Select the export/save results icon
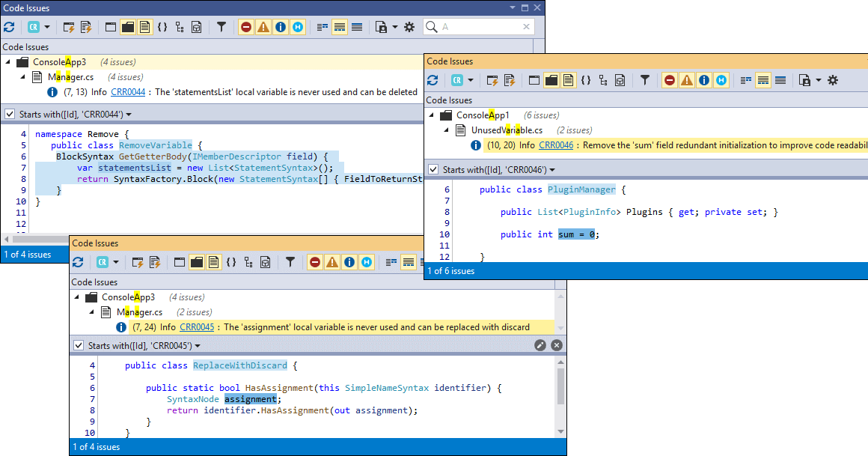Viewport: 868px width, 456px height. [381, 26]
